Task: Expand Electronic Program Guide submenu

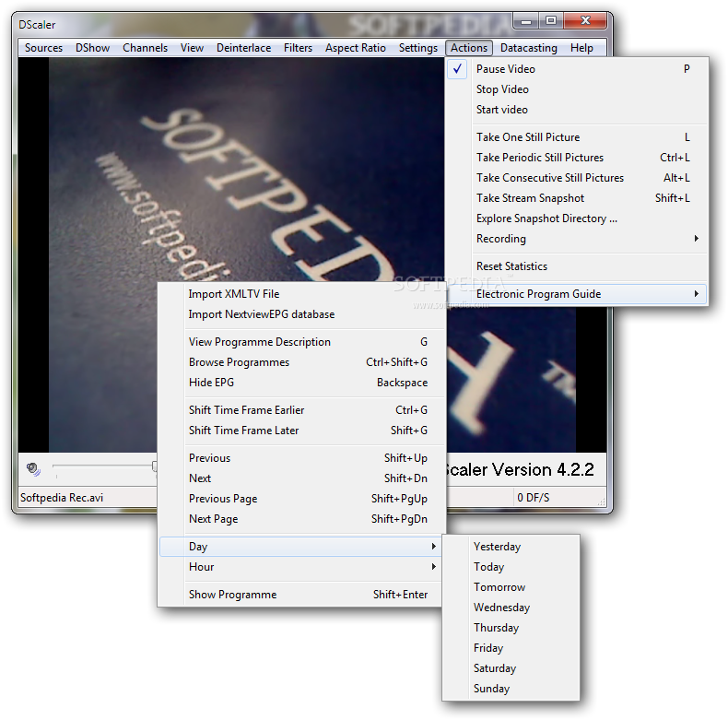Action: point(577,294)
